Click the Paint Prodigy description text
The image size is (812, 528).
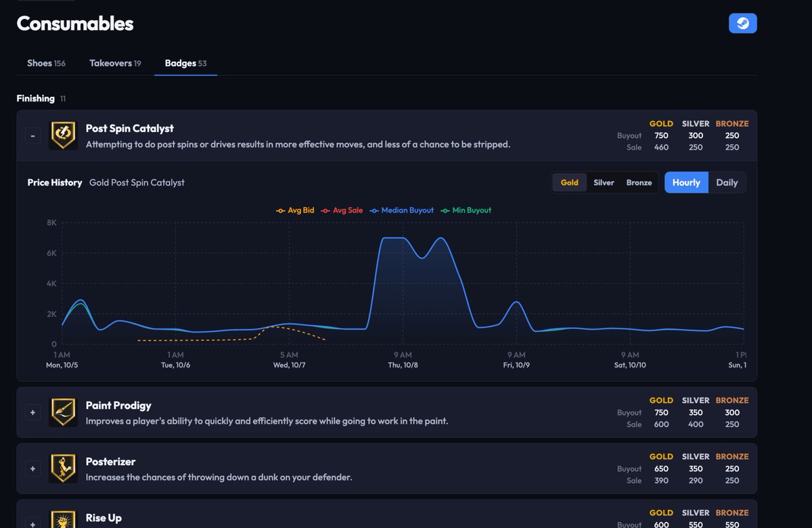pos(267,421)
